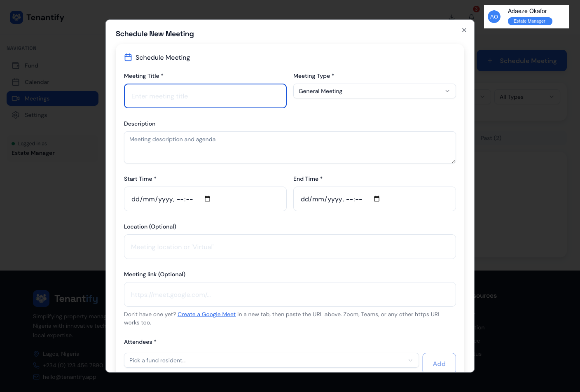Screen dimensions: 580x392
Task: Click the chevron of partially hidden filter dropdown
Action: tap(482, 97)
